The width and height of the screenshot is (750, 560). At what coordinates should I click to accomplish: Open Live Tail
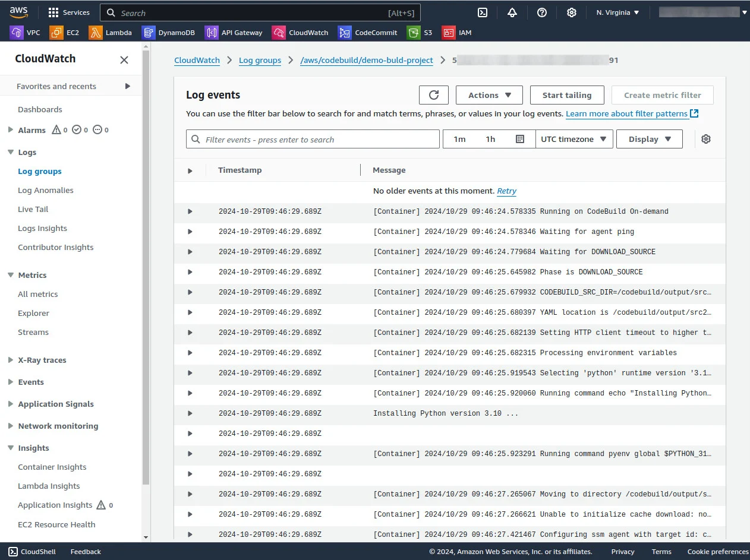coord(33,209)
